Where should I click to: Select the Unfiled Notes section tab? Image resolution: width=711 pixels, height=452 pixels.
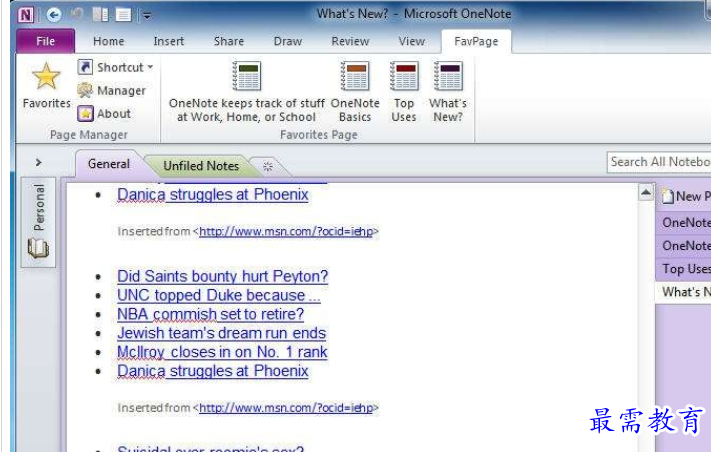[201, 166]
